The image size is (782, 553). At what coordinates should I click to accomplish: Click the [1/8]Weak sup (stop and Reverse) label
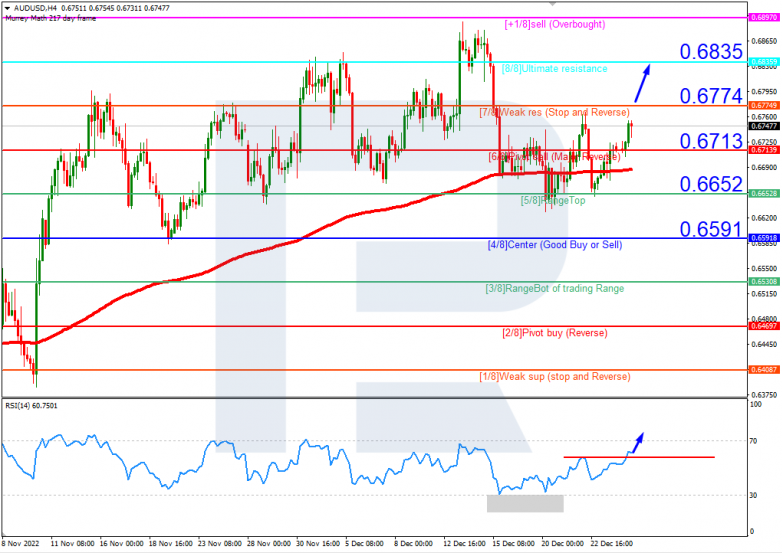click(554, 376)
